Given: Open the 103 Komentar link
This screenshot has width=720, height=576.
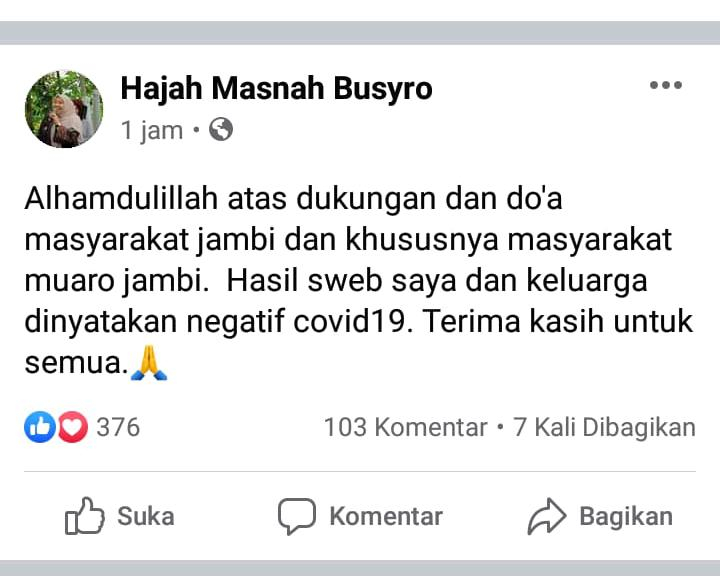Looking at the screenshot, I should click(406, 428).
